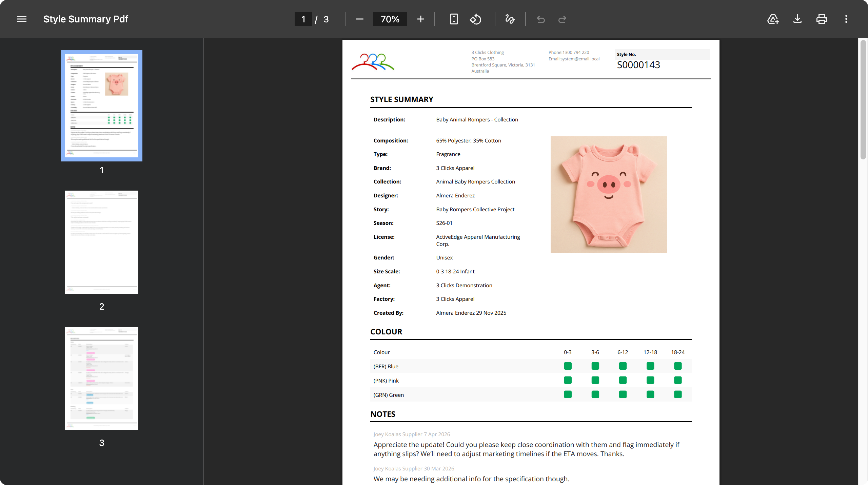Image resolution: width=868 pixels, height=485 pixels.
Task: Click the 'Fragrance' type value
Action: point(448,154)
